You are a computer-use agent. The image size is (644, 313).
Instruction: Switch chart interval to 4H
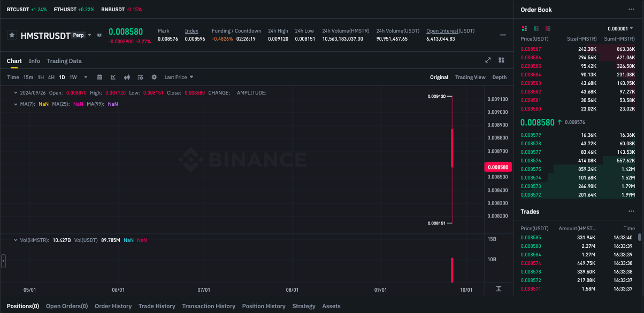pyautogui.click(x=51, y=77)
